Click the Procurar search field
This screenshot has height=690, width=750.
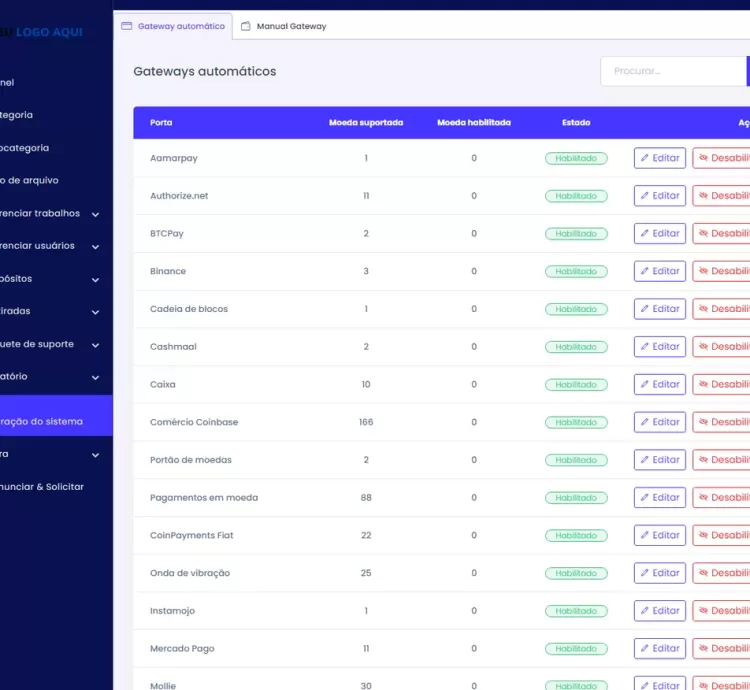coord(672,71)
